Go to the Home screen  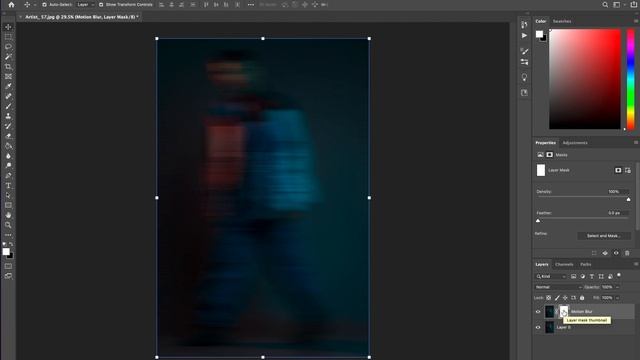click(11, 5)
